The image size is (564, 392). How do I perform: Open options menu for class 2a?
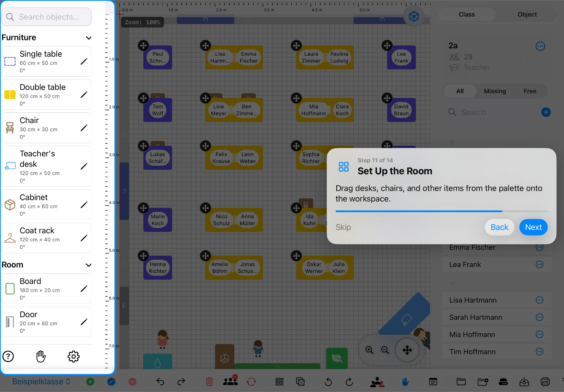click(x=540, y=46)
